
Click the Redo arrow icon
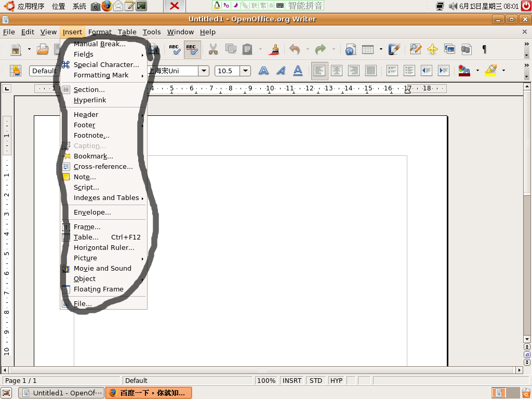[x=320, y=49]
